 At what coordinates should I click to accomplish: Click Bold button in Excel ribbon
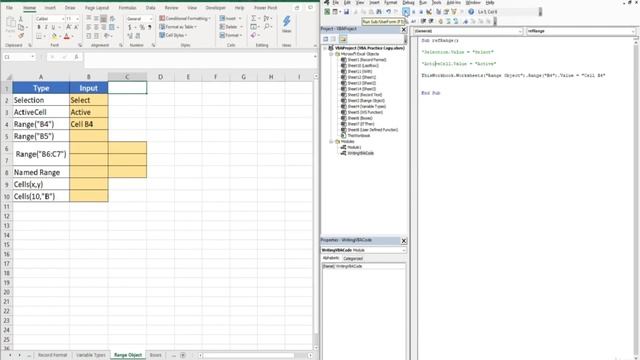pyautogui.click(x=39, y=27)
